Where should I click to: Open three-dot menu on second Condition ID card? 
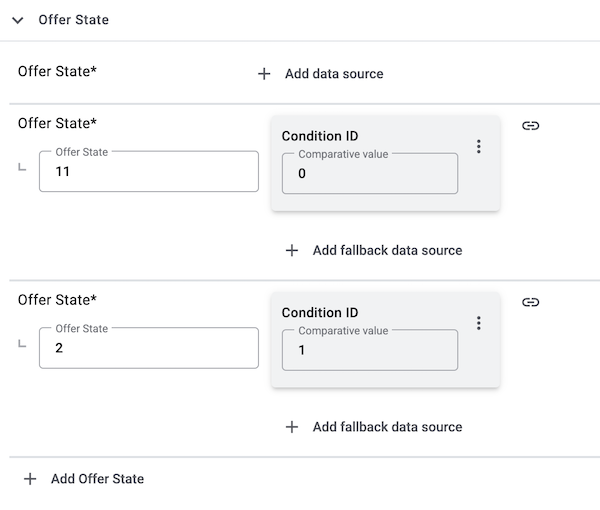pos(479,323)
